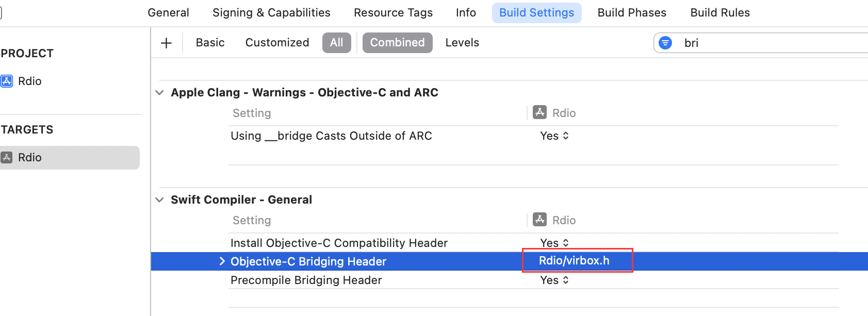The image size is (868, 316).
Task: Open Yes popup for Precompile Bridging Header
Action: [x=554, y=280]
